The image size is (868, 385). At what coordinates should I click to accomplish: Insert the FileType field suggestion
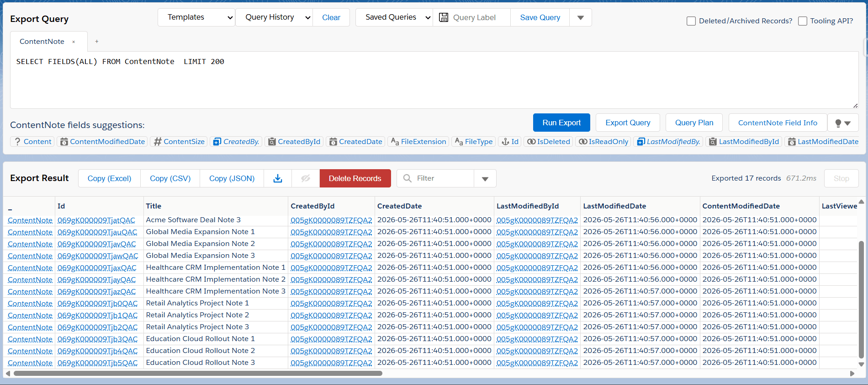click(x=474, y=142)
